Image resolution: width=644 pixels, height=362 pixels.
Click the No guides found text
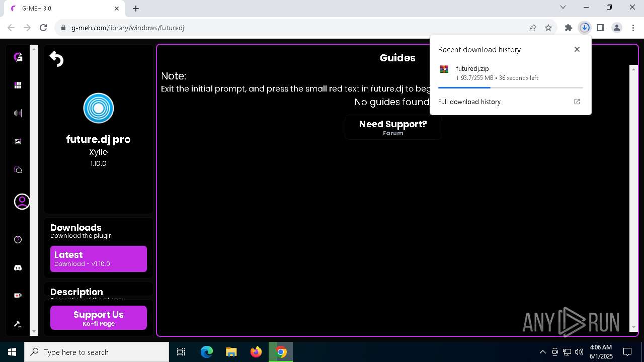[x=392, y=102]
